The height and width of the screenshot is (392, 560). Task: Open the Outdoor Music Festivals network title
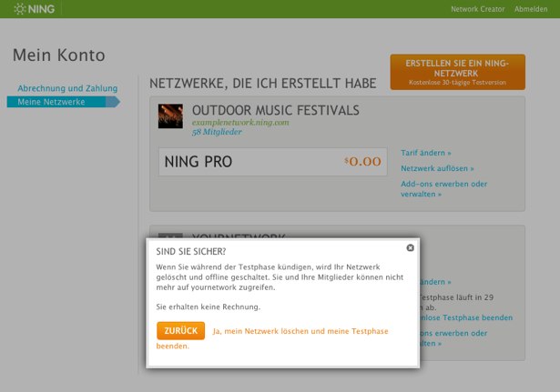[x=276, y=110]
